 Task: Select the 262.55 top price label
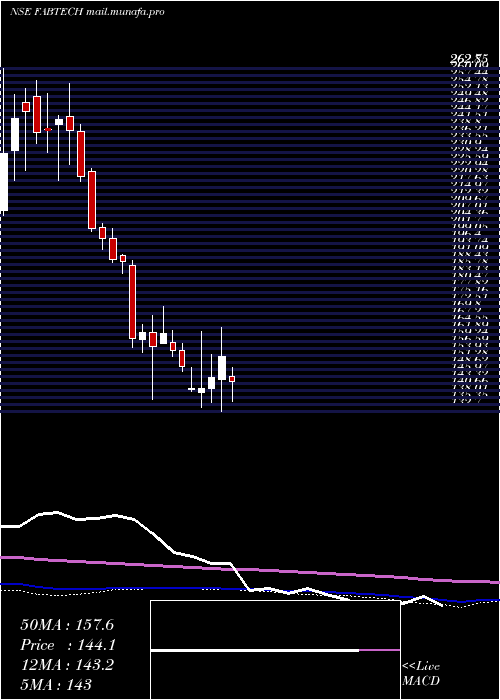468,59
